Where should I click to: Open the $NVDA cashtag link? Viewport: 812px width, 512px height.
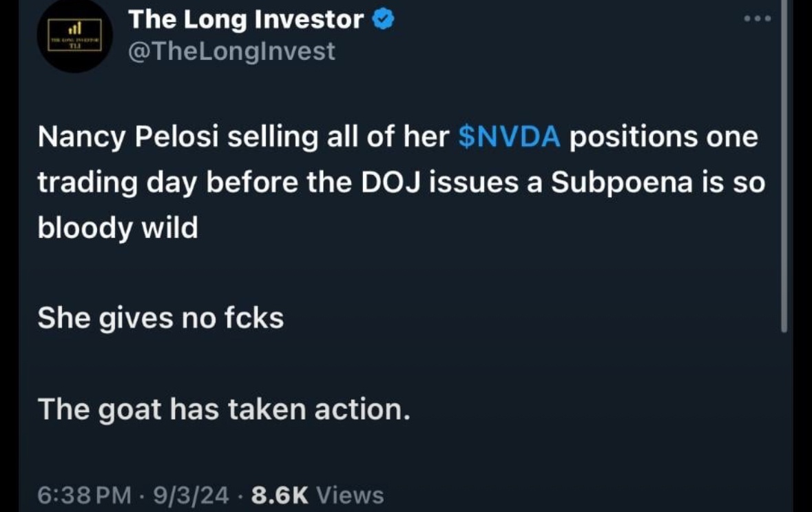(510, 137)
